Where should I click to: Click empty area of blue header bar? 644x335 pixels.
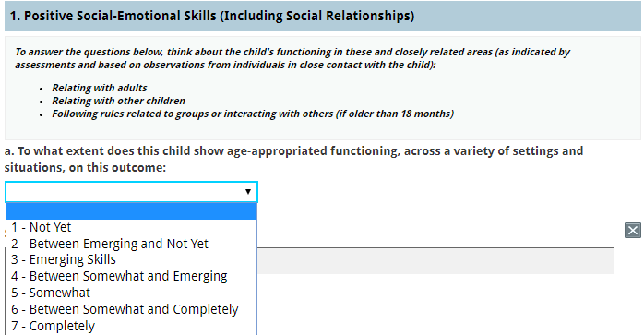coord(526,16)
